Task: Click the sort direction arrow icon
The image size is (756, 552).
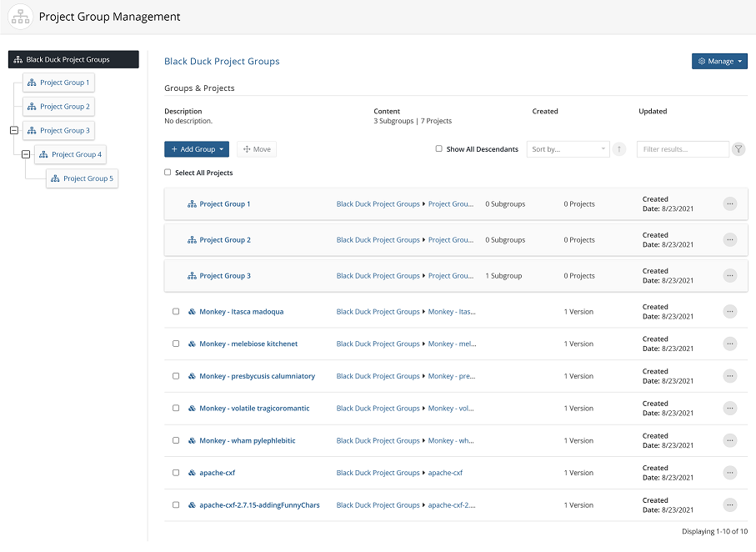Action: (x=618, y=149)
